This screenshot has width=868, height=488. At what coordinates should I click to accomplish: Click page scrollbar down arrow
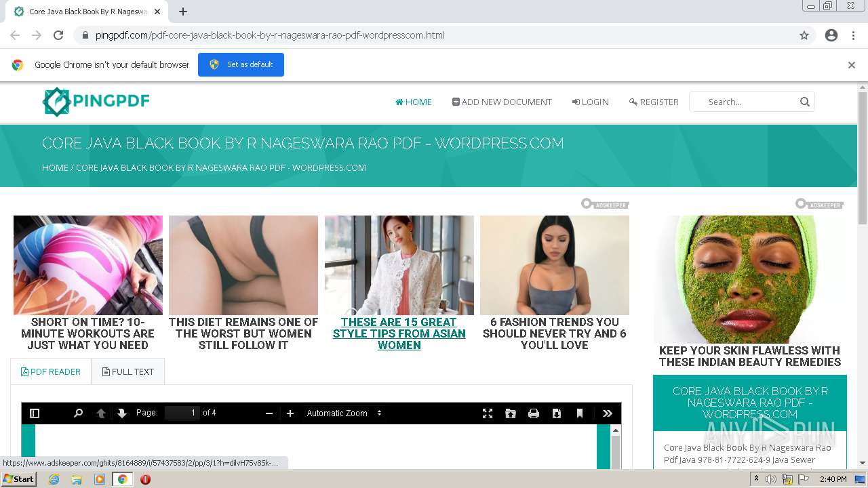pos(863,463)
